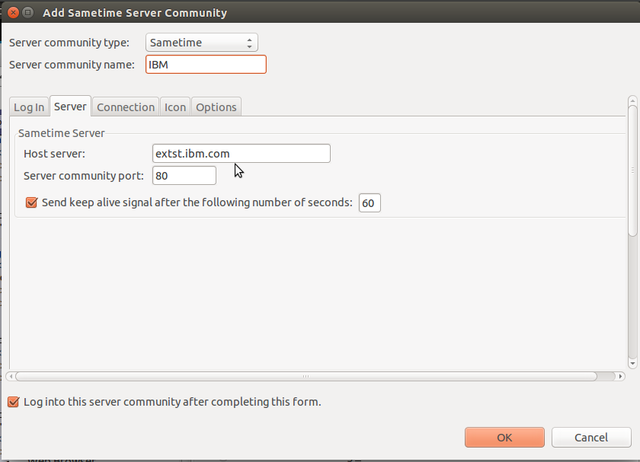Click the Server community name field
The image size is (640, 462).
coord(205,65)
